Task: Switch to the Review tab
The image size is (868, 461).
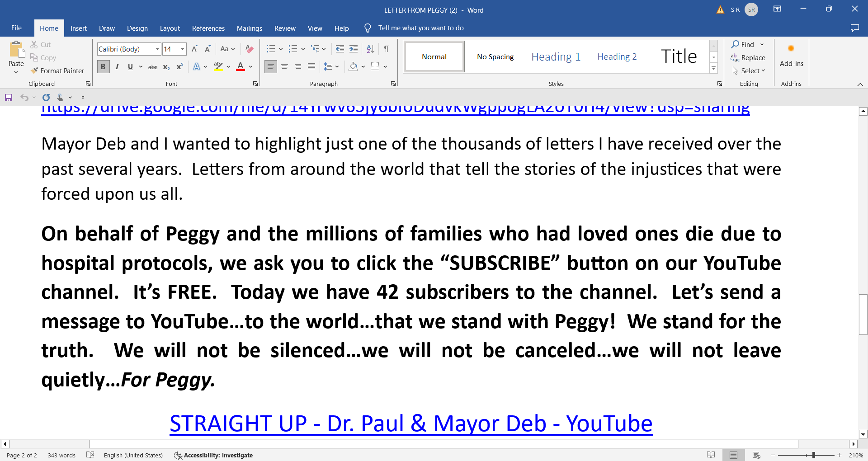Action: pyautogui.click(x=285, y=28)
